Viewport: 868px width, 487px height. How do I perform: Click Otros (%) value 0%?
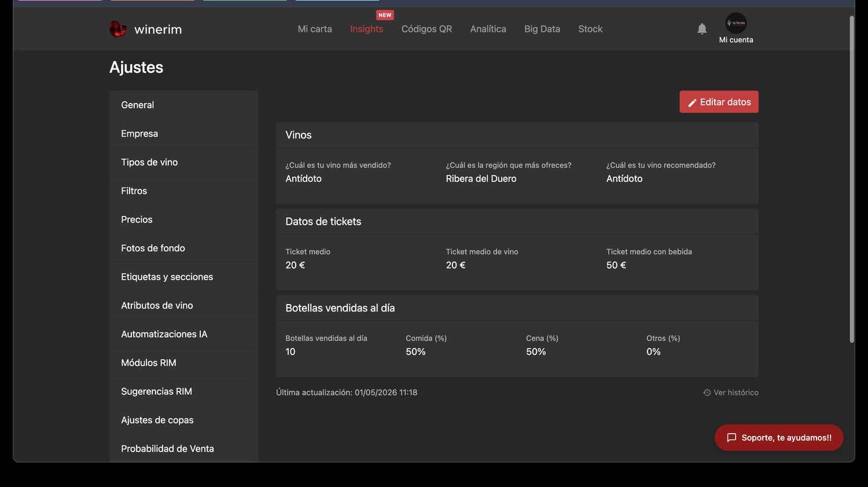click(653, 352)
